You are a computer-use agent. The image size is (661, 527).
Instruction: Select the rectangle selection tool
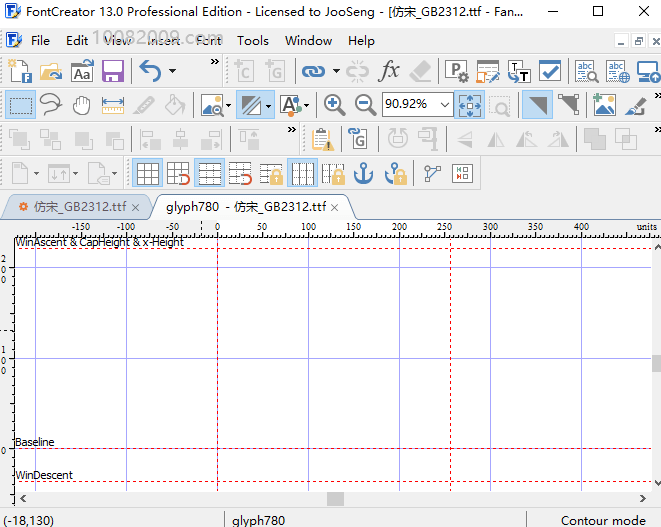20,105
